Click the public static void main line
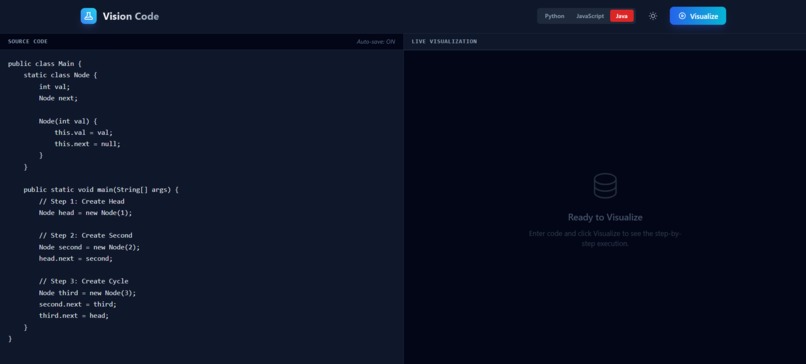The width and height of the screenshot is (806, 364). pyautogui.click(x=101, y=190)
